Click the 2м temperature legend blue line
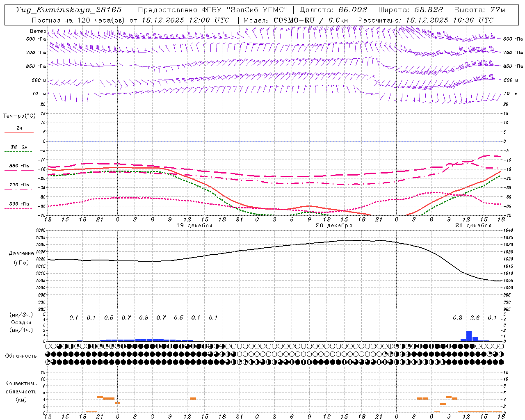The image size is (525, 420). (19, 132)
